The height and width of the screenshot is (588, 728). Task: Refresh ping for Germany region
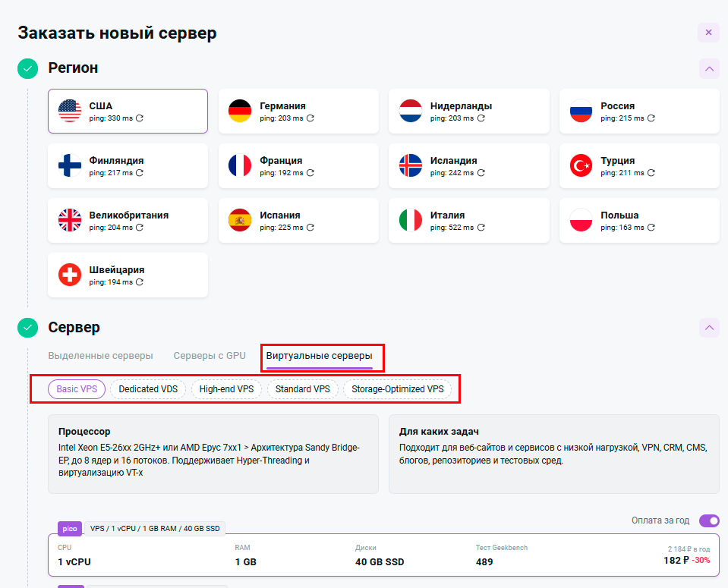310,118
